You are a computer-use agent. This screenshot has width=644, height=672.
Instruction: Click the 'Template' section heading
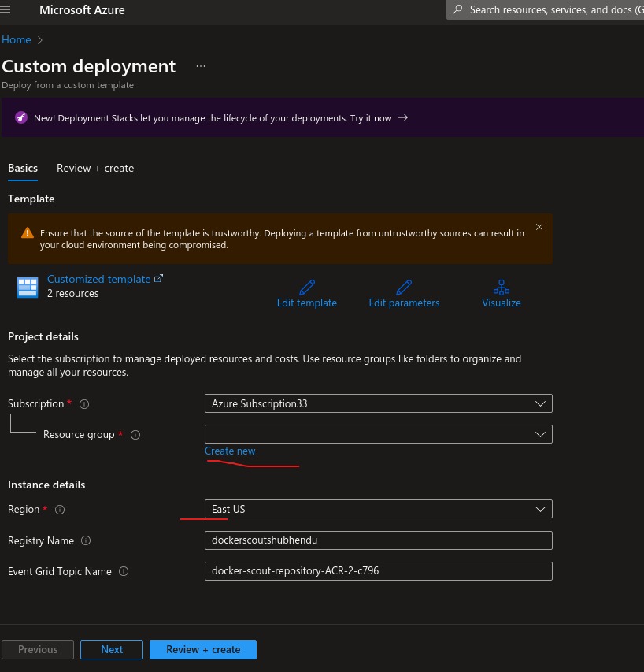click(31, 199)
